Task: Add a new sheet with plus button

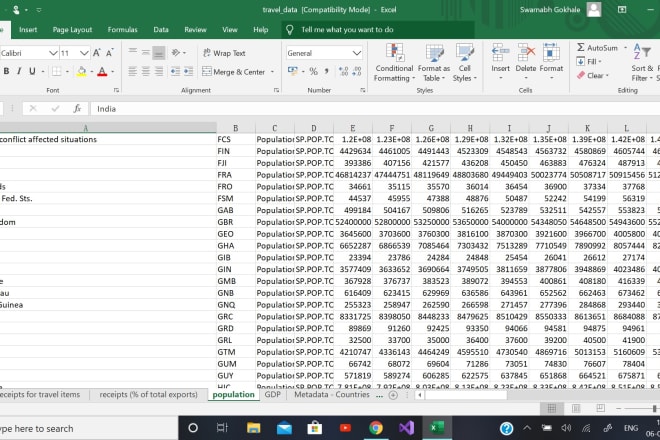Action: tap(393, 395)
